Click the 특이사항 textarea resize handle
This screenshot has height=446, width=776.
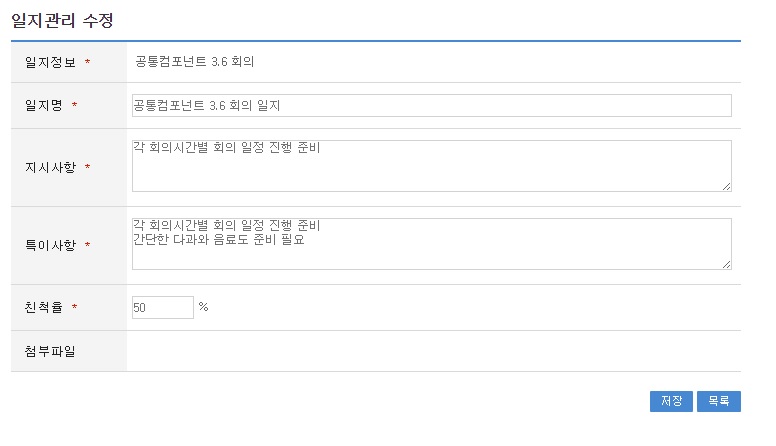pos(727,264)
